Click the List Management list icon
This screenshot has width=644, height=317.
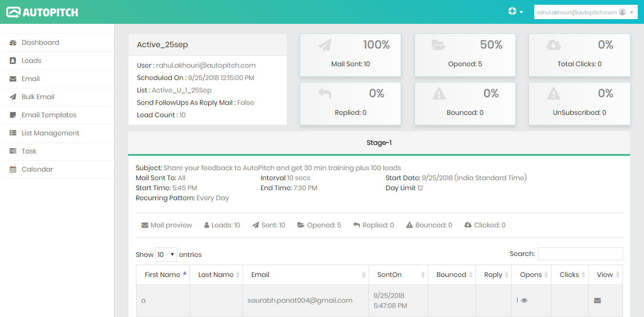13,133
